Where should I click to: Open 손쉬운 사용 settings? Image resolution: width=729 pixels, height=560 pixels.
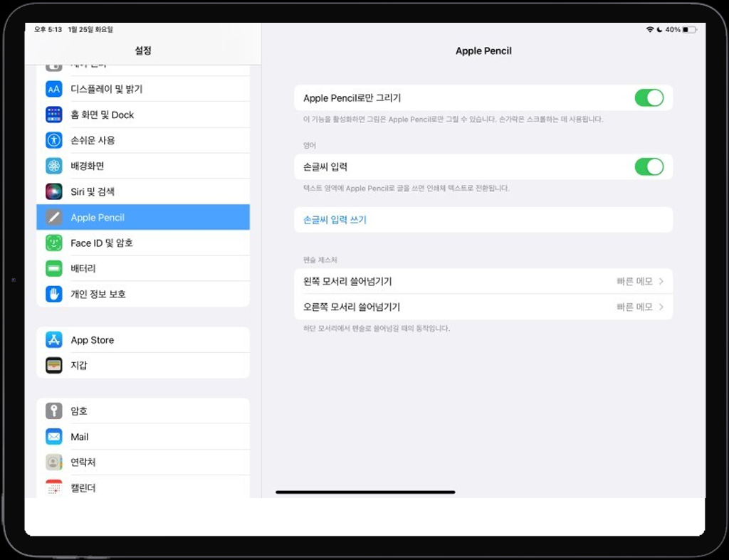pos(143,140)
